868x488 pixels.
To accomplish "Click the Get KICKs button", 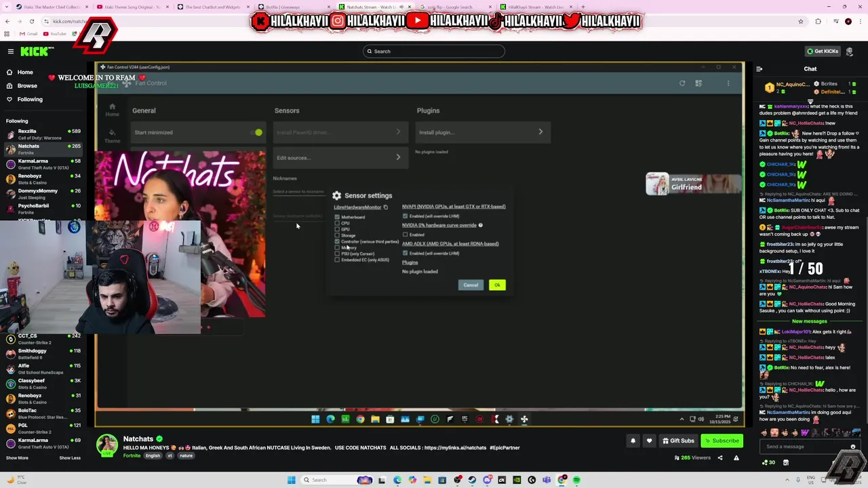I will (823, 52).
